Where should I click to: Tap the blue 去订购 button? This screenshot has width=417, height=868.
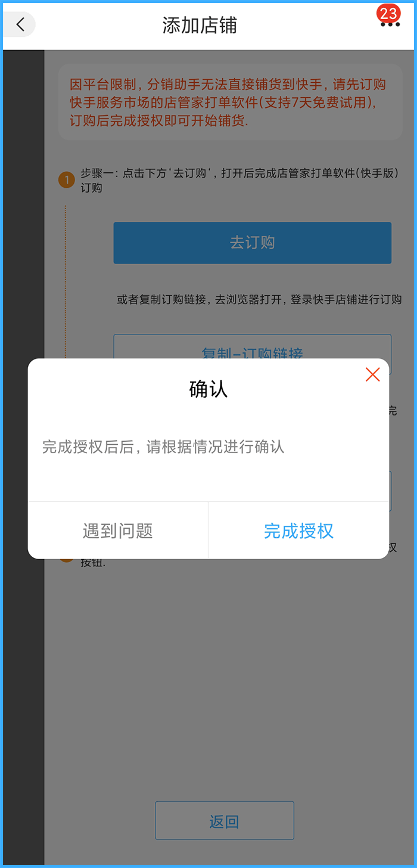click(253, 243)
